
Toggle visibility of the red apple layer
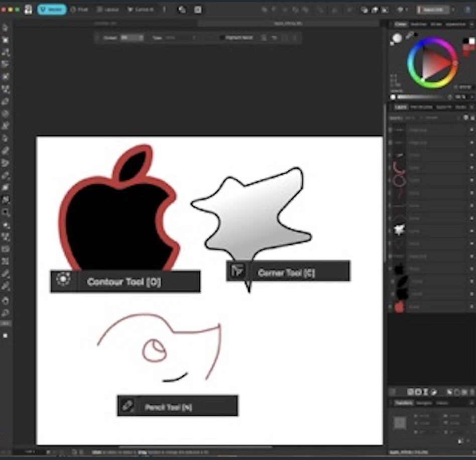click(x=471, y=307)
